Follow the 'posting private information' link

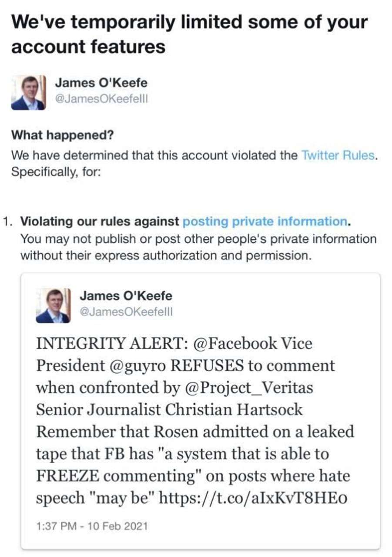(x=265, y=222)
